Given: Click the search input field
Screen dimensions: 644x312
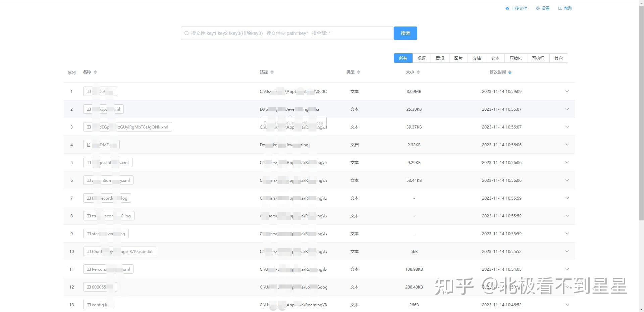Looking at the screenshot, I should pyautogui.click(x=287, y=33).
